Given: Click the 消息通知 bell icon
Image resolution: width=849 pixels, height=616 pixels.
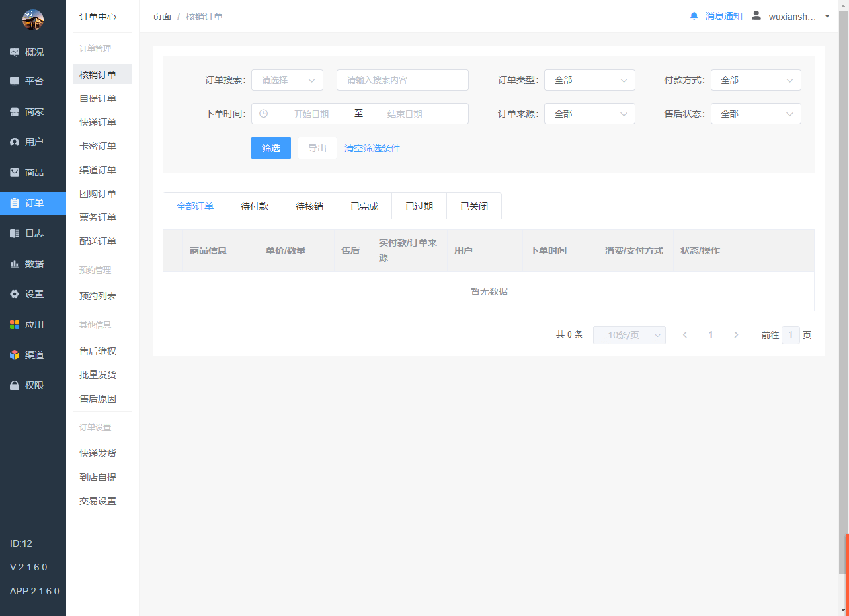Looking at the screenshot, I should click(x=694, y=16).
